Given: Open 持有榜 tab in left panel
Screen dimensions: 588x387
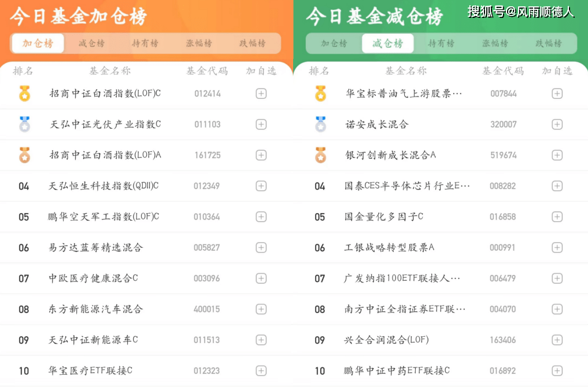Looking at the screenshot, I should pyautogui.click(x=145, y=43).
